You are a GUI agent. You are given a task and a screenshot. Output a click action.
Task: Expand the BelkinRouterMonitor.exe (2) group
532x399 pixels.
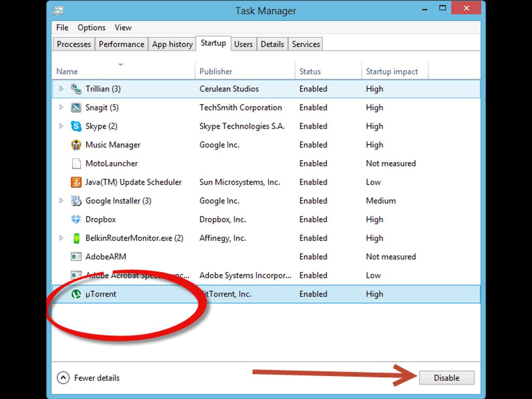click(x=61, y=238)
